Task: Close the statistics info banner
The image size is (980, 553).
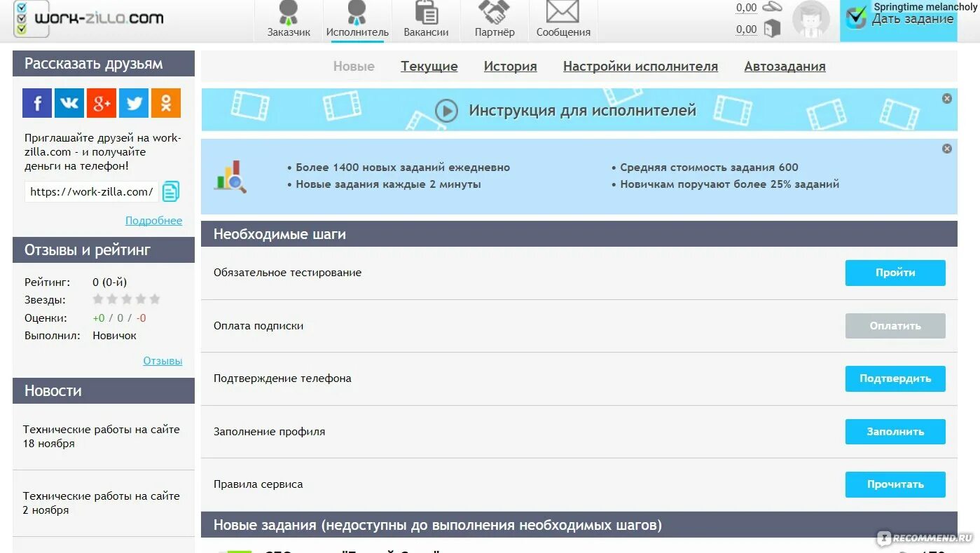Action: pos(947,149)
